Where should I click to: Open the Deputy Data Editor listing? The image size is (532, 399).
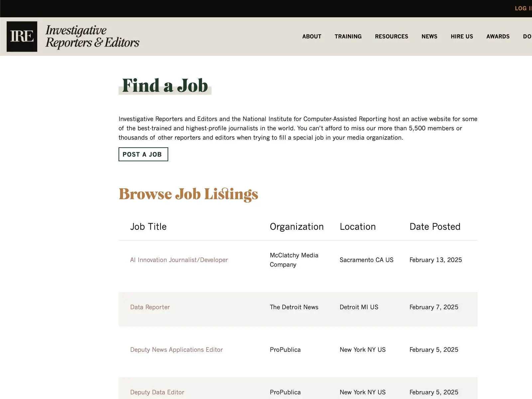[157, 392]
